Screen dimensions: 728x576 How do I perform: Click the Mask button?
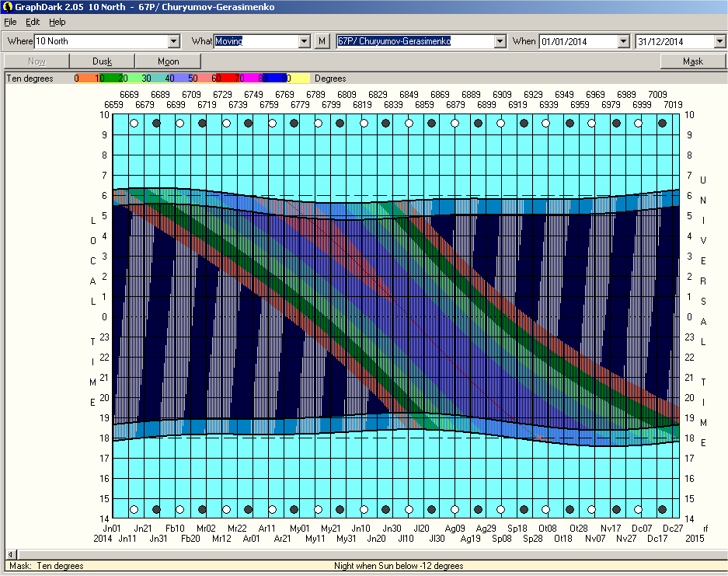(x=692, y=61)
